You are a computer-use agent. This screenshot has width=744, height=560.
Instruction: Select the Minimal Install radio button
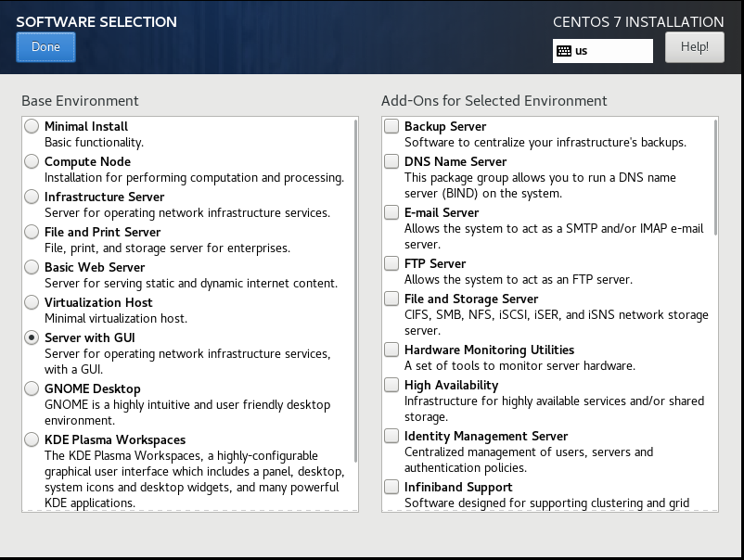coord(32,126)
